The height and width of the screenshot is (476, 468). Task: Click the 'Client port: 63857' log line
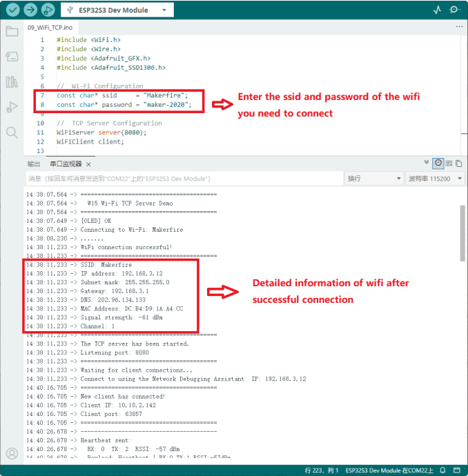click(x=84, y=414)
